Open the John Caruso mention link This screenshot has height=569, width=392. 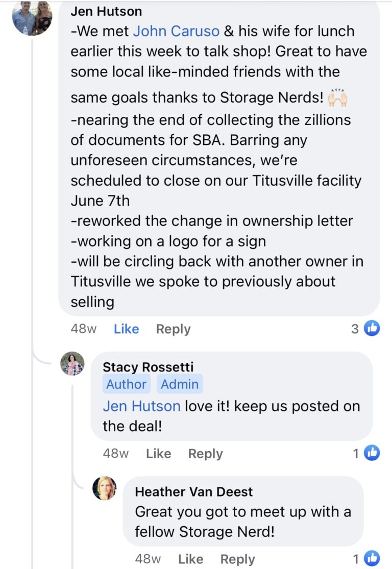(176, 31)
